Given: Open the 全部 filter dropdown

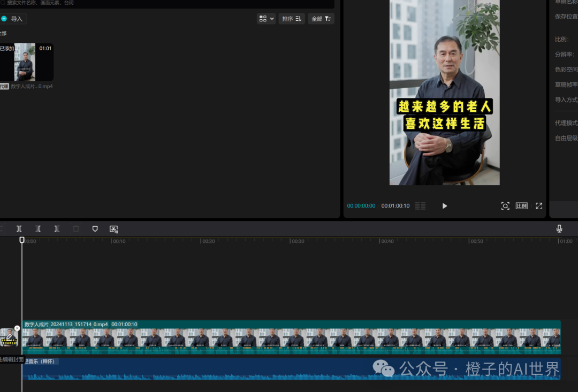Looking at the screenshot, I should (321, 19).
